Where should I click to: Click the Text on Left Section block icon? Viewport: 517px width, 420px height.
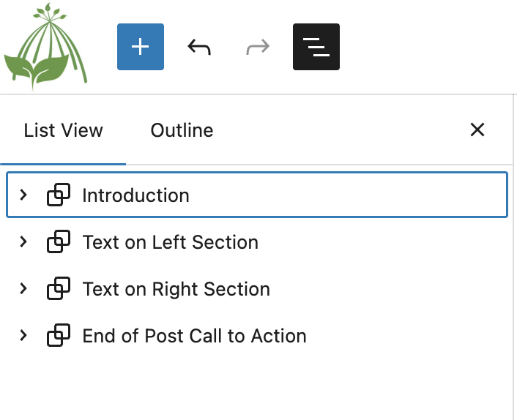(59, 242)
